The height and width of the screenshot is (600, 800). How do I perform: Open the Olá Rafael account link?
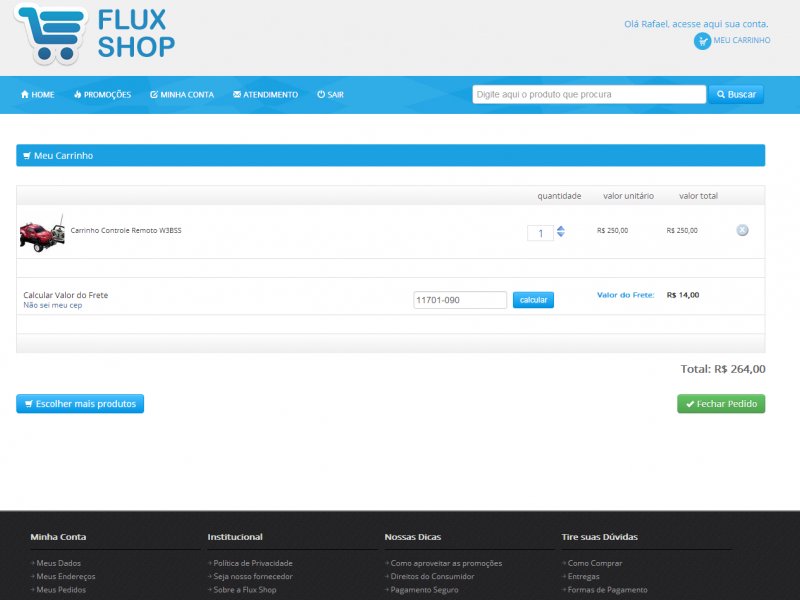pos(696,24)
